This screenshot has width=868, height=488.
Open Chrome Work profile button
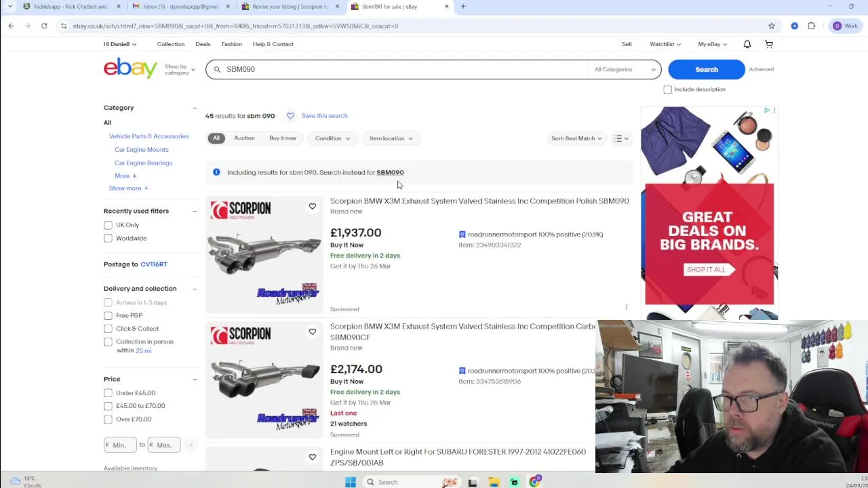(845, 26)
